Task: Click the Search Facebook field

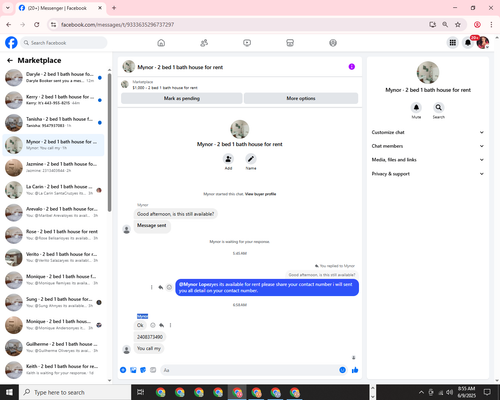Action: pyautogui.click(x=64, y=43)
